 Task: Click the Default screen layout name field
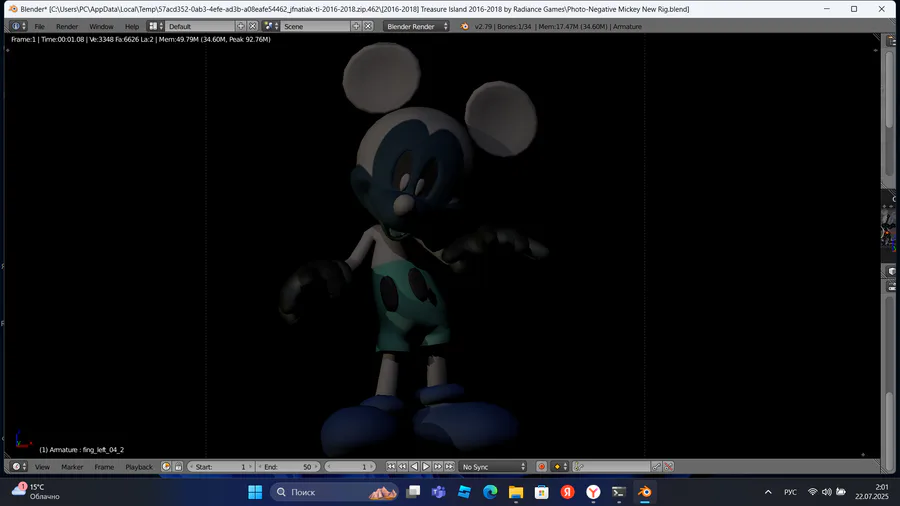[x=200, y=26]
